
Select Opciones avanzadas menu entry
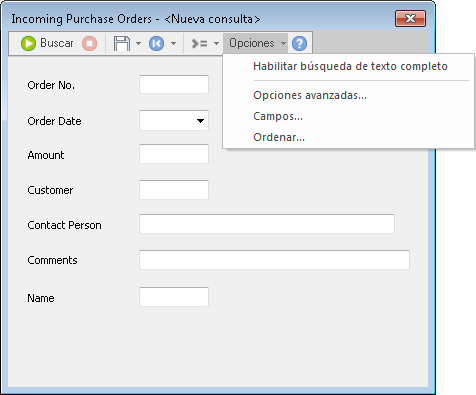coord(310,95)
